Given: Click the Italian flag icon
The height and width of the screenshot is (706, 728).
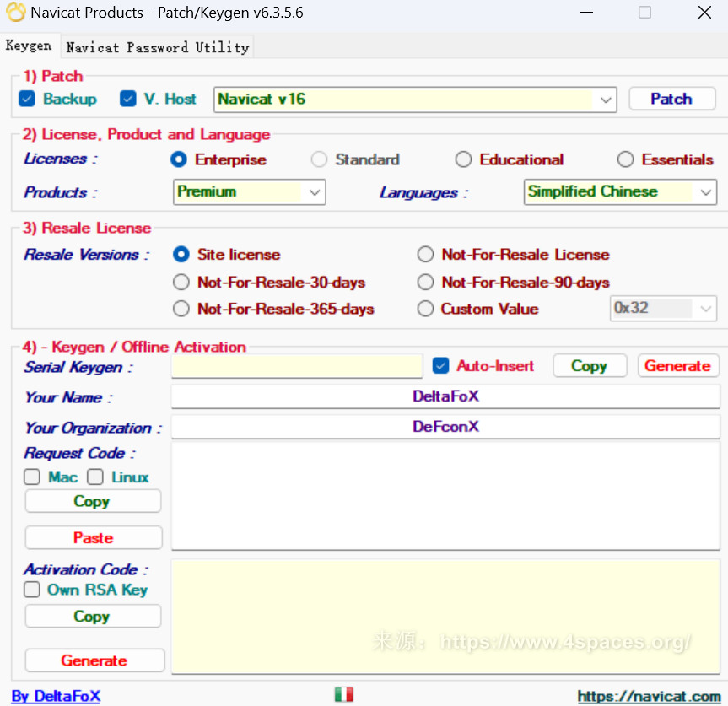Looking at the screenshot, I should (x=343, y=694).
